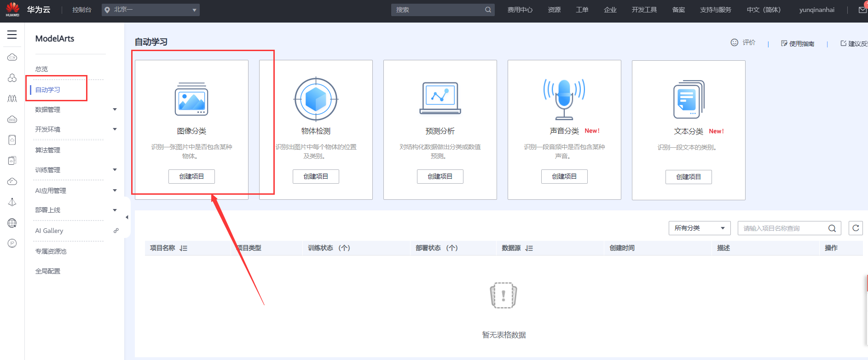Create a 文本分类 project
The height and width of the screenshot is (360, 868).
(689, 177)
